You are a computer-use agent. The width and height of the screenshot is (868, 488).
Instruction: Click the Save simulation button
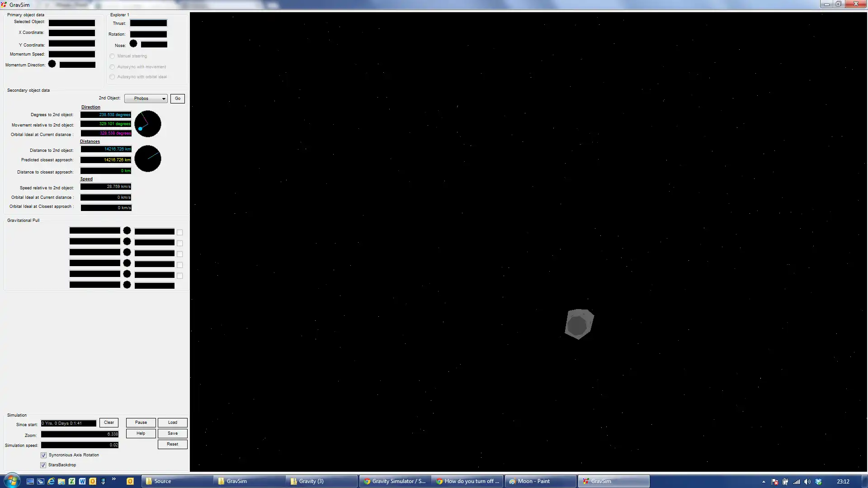[172, 433]
